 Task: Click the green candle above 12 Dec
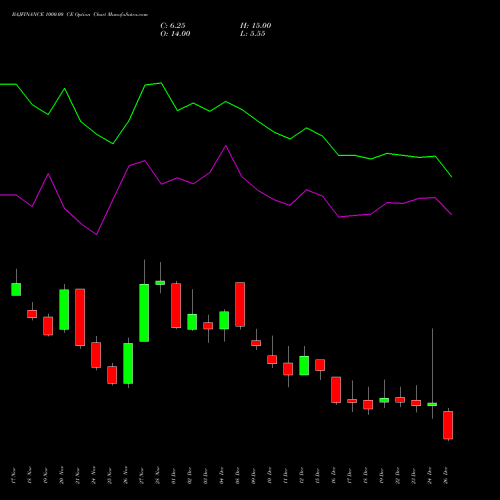tap(304, 366)
